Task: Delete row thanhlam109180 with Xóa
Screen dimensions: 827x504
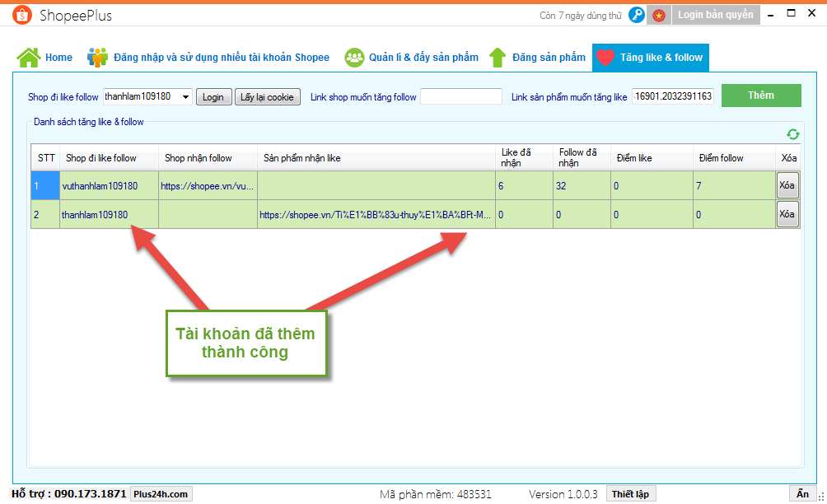Action: pyautogui.click(x=787, y=214)
